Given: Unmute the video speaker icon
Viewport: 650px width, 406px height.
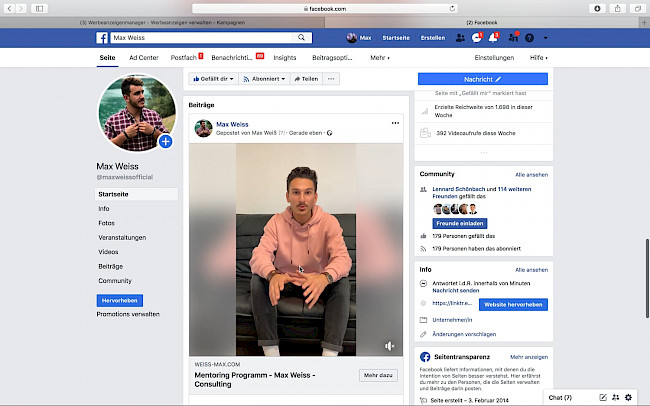Looking at the screenshot, I should [x=389, y=346].
